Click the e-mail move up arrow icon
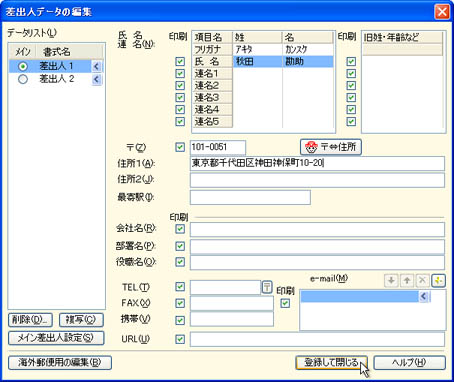 407,281
